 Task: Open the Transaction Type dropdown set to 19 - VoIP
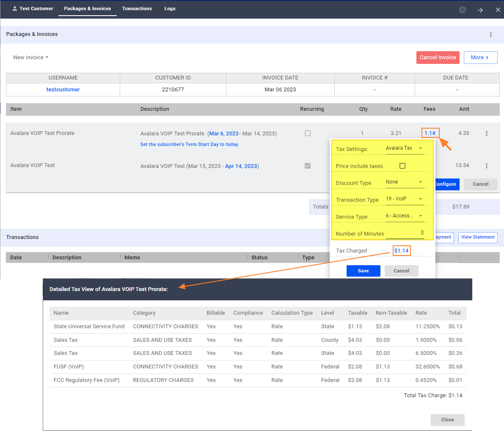pos(404,199)
